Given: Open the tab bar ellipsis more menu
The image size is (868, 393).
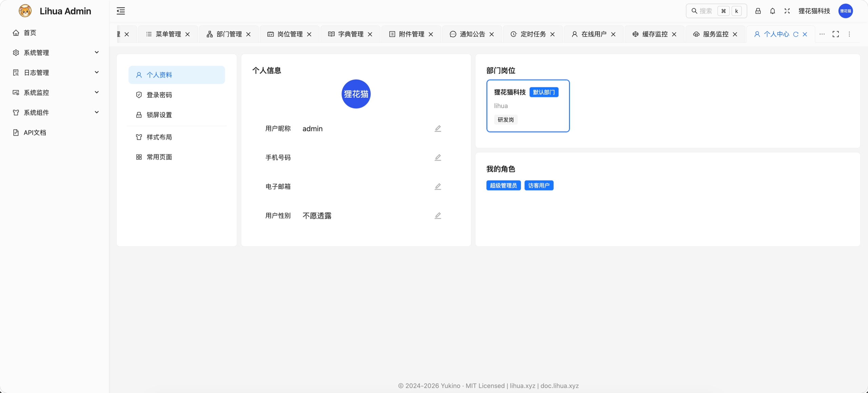Looking at the screenshot, I should [822, 34].
